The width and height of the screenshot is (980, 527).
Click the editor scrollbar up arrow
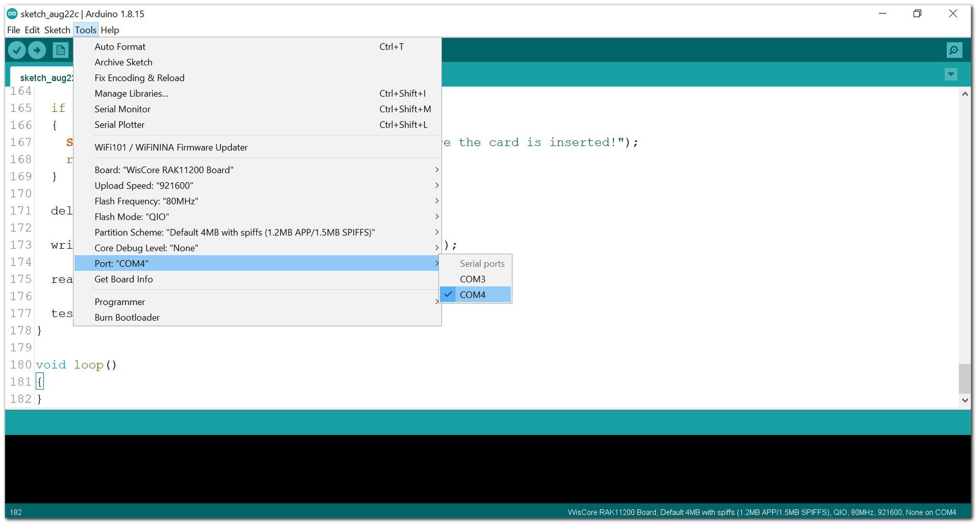[x=965, y=94]
